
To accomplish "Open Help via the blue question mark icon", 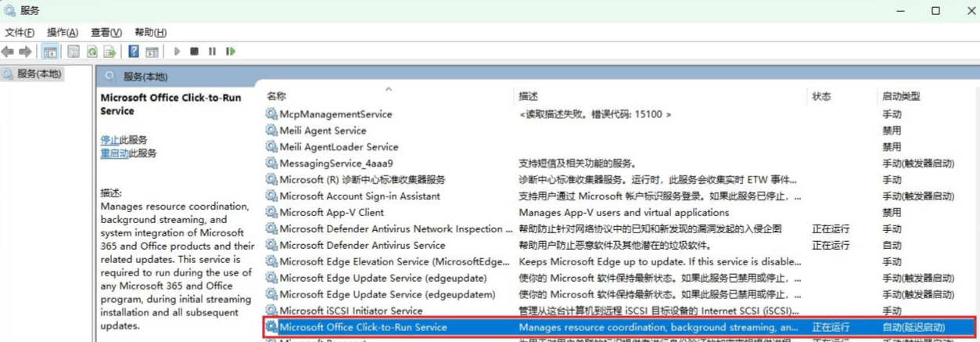I will (x=134, y=52).
